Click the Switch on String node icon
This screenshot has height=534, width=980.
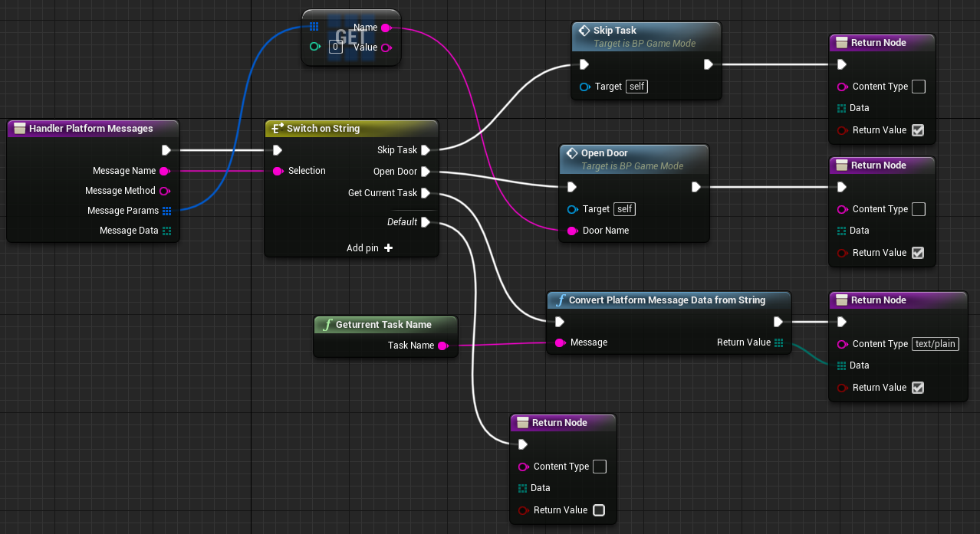[x=277, y=129]
